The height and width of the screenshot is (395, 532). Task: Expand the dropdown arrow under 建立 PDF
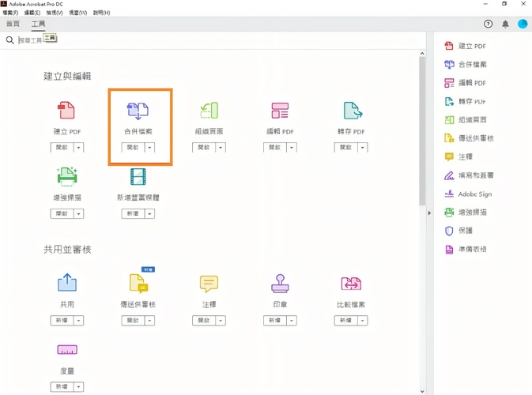(79, 148)
